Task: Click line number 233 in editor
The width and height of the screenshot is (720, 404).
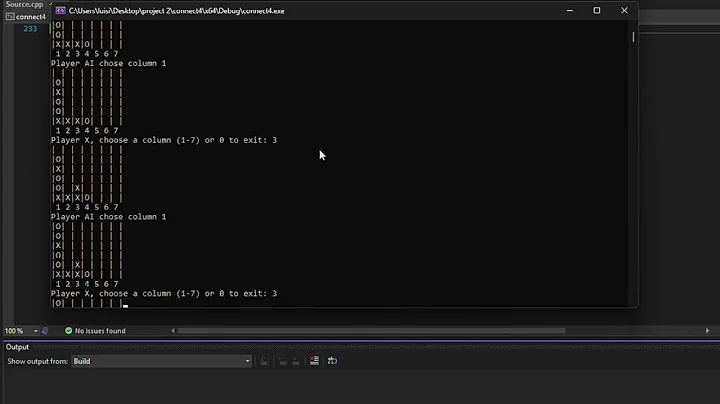Action: [x=30, y=28]
